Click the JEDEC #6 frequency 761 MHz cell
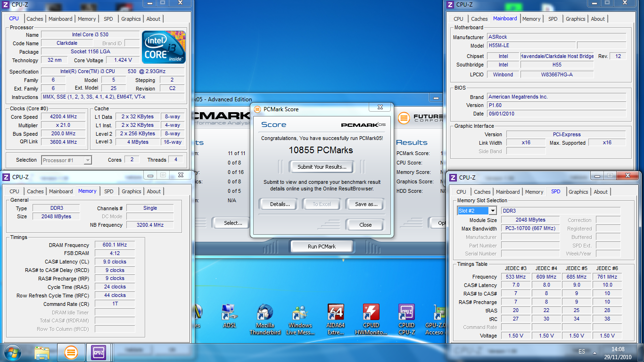The height and width of the screenshot is (362, 644). tap(607, 277)
